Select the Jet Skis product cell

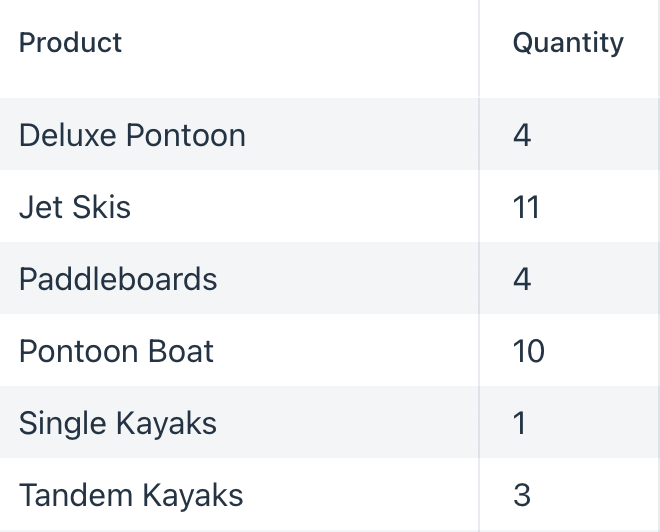coord(239,207)
